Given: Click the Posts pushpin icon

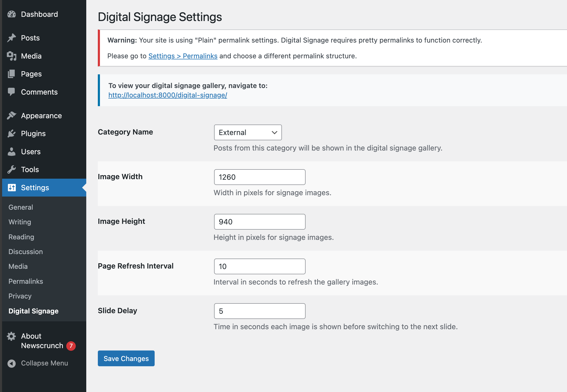Looking at the screenshot, I should click(x=12, y=38).
